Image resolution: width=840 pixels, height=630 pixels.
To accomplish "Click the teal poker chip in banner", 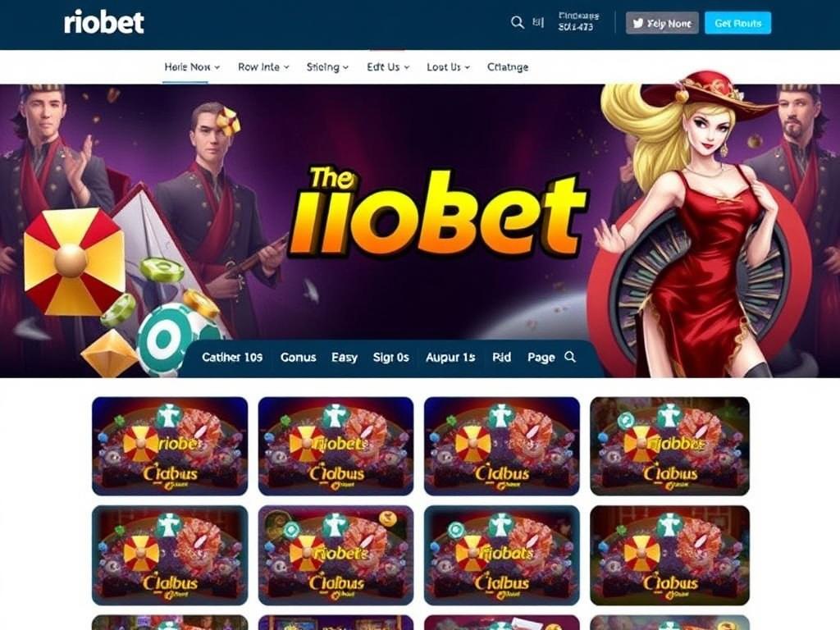I will tap(165, 339).
